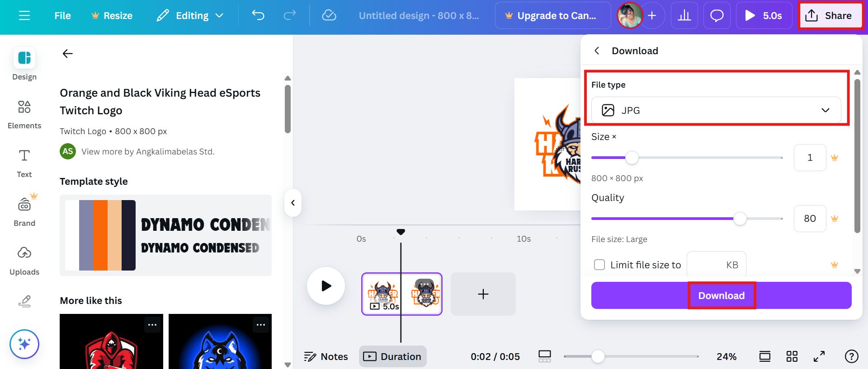Collapse the side panel with chevron

click(293, 203)
